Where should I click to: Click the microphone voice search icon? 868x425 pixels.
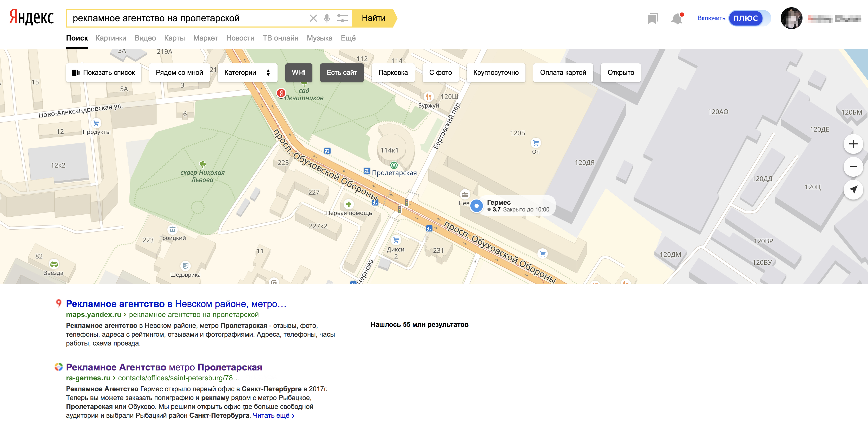[326, 18]
